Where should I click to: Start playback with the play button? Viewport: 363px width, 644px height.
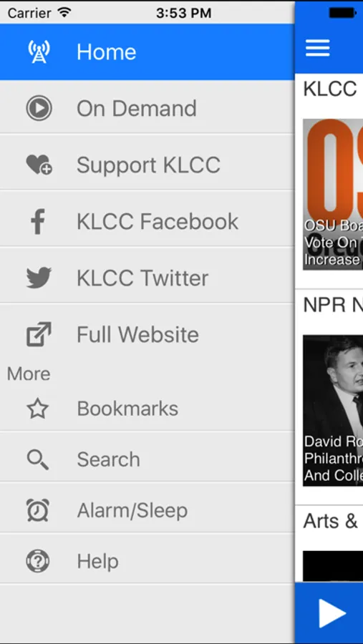pos(331,613)
